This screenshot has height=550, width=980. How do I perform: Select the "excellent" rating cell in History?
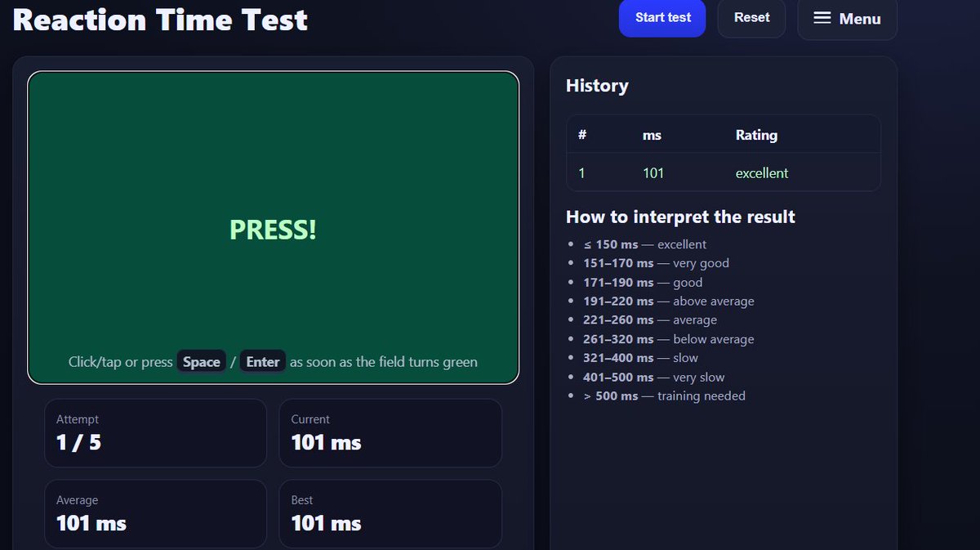point(762,173)
